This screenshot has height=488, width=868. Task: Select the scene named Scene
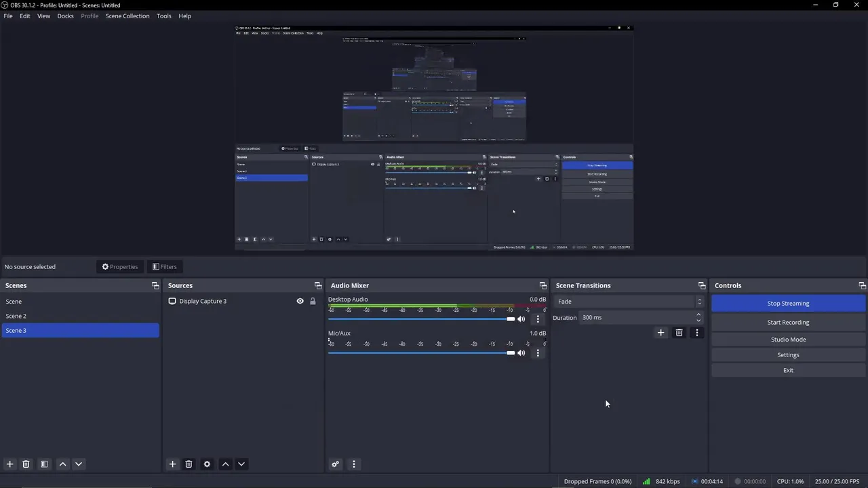[x=80, y=302]
